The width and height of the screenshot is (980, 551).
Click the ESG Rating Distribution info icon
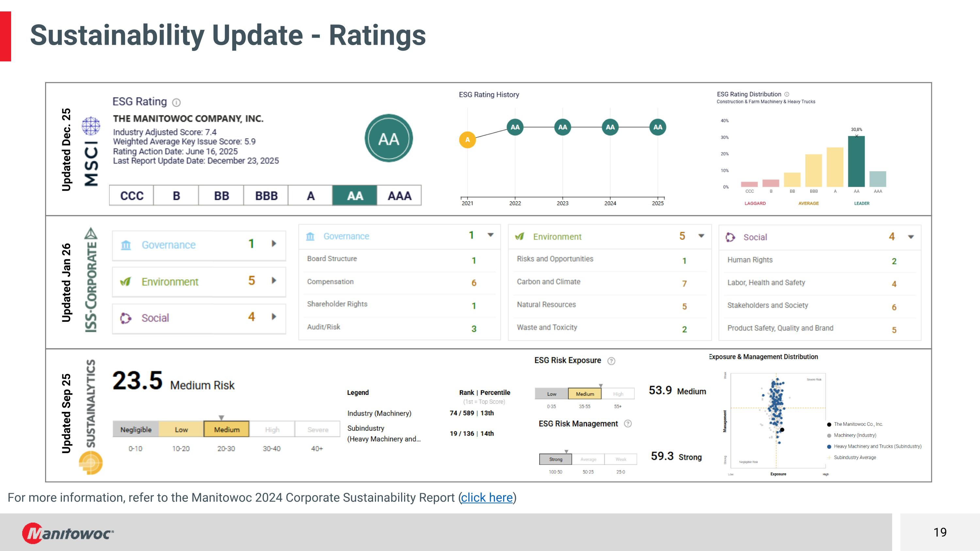click(x=787, y=94)
